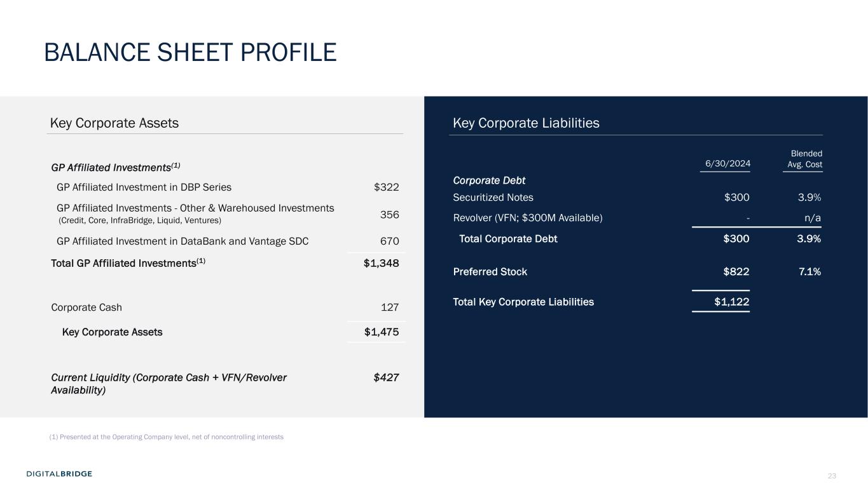Click the DigitalBridge logo in the footer

coord(59,473)
